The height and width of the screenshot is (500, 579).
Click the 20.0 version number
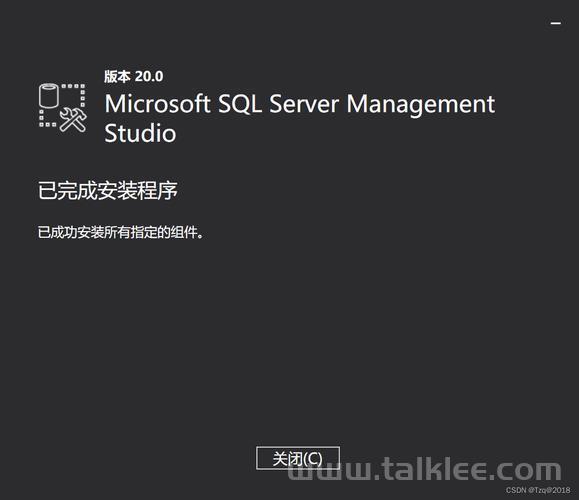(149, 76)
